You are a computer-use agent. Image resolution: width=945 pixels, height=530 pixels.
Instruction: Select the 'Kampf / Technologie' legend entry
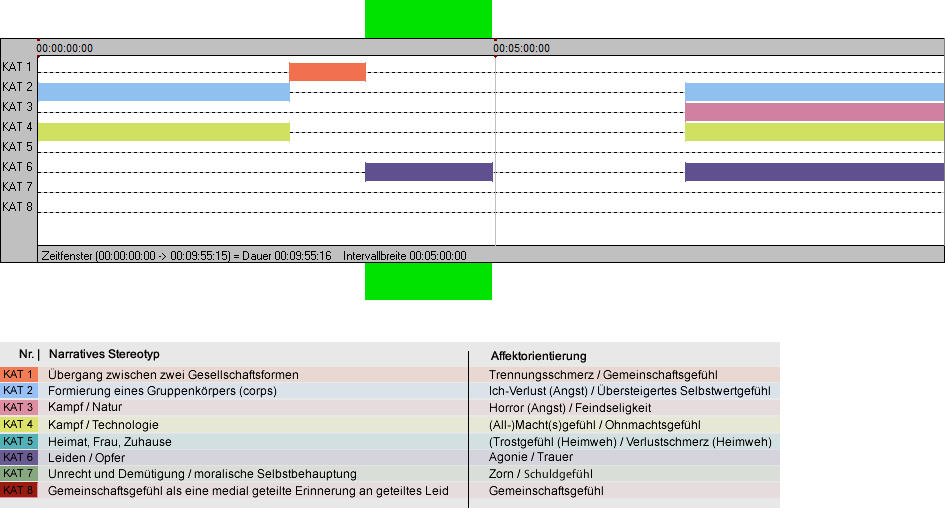[x=103, y=424]
